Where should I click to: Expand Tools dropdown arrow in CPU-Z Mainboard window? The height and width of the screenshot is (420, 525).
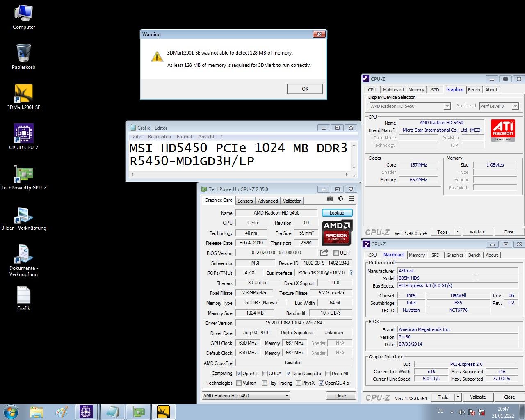point(458,397)
